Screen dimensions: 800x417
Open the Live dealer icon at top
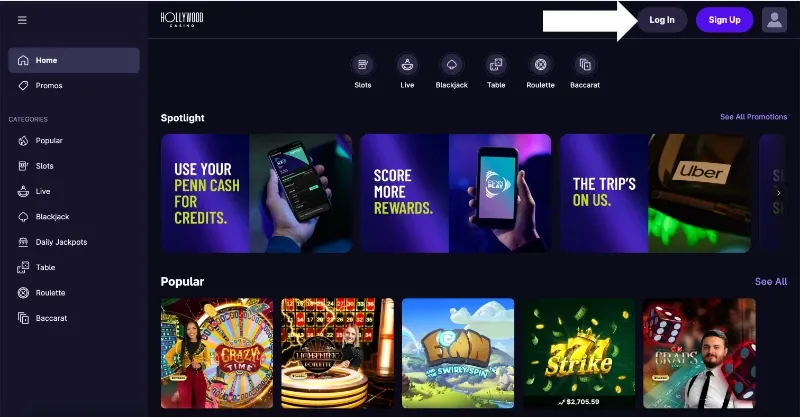click(x=407, y=65)
